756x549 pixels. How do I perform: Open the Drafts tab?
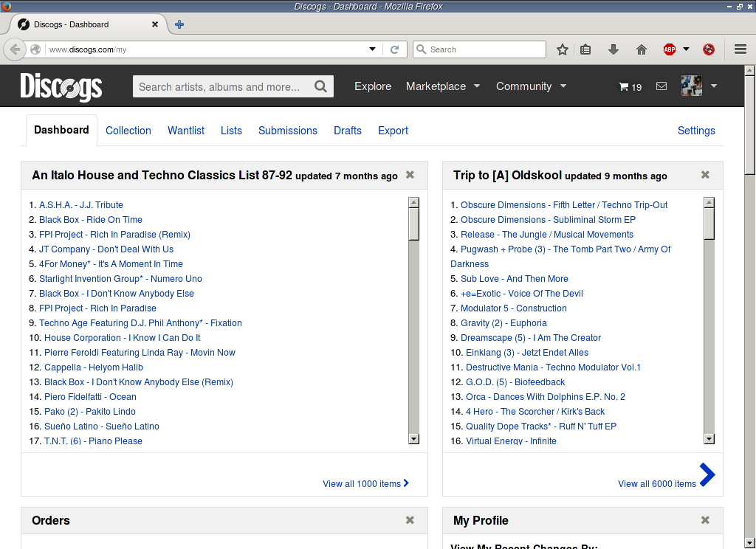348,131
